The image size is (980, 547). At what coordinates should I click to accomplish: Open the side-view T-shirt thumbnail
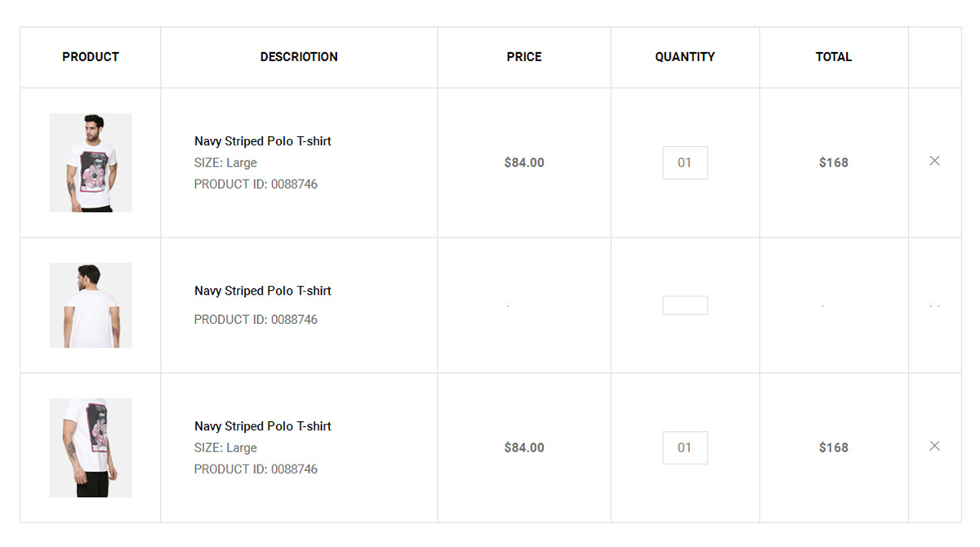coord(91,447)
